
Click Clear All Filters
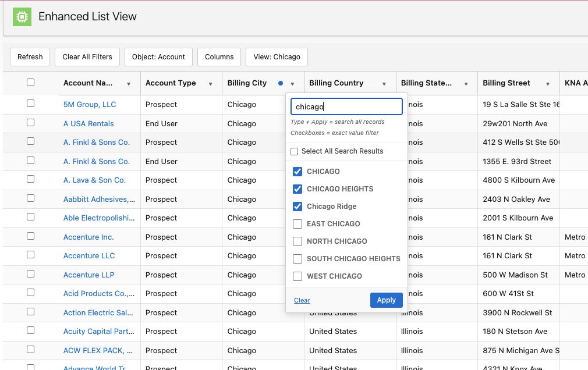(x=87, y=56)
